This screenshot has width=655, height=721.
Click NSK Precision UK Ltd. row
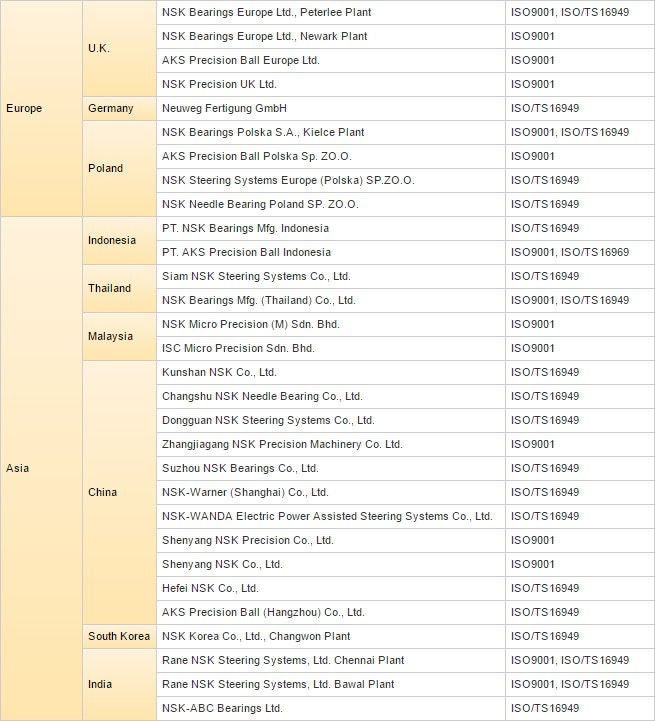(219, 84)
